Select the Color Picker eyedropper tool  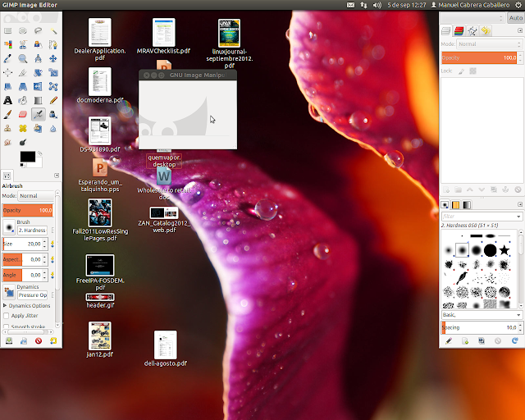(x=7, y=58)
